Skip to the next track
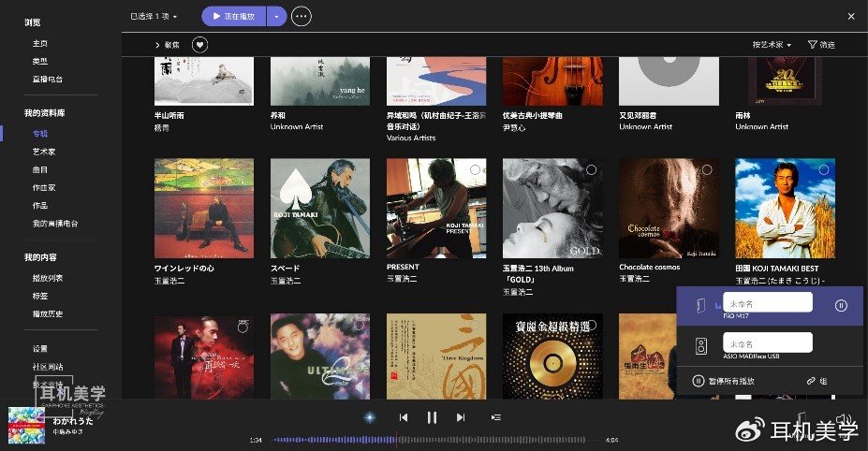Screen dimensions: 868x451 [x=461, y=417]
